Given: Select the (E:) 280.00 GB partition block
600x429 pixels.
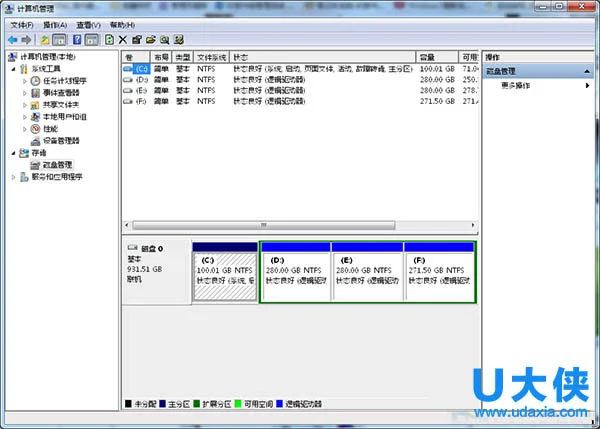Looking at the screenshot, I should point(367,272).
